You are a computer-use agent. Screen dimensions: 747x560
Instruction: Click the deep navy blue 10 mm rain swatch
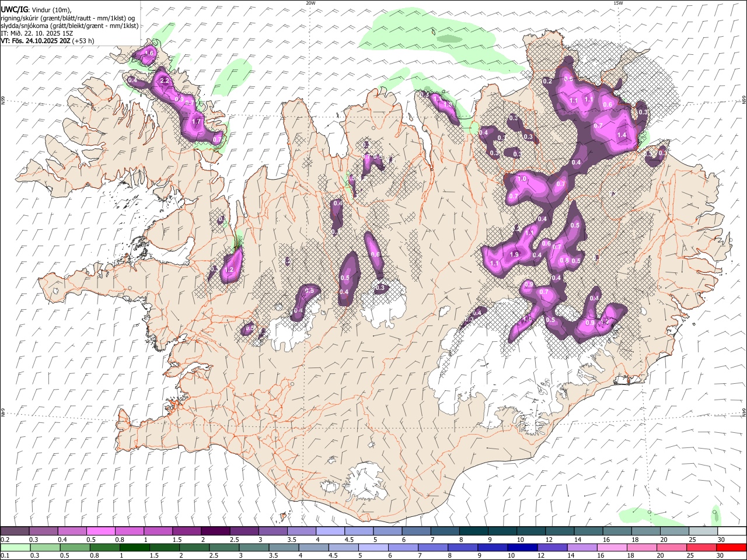(521, 547)
